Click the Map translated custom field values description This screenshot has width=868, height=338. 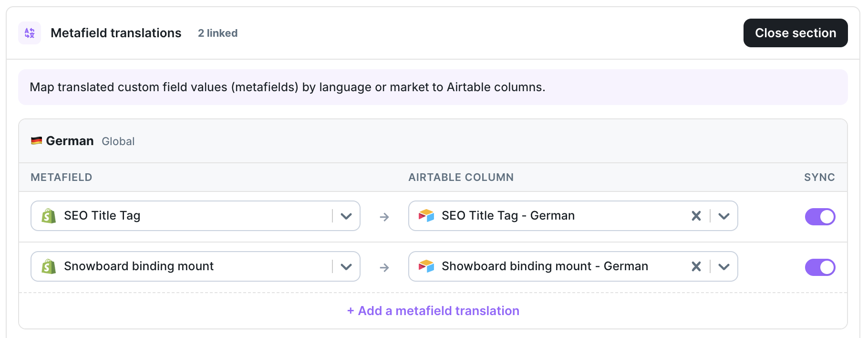[288, 87]
